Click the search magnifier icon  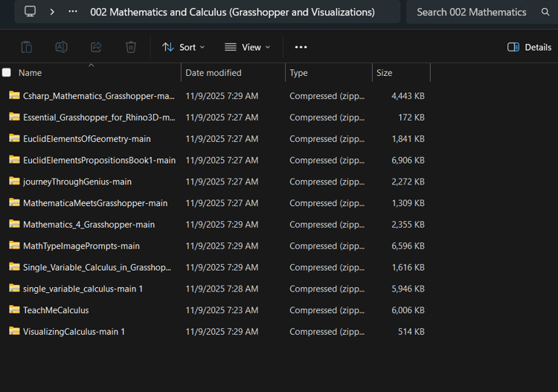(545, 12)
